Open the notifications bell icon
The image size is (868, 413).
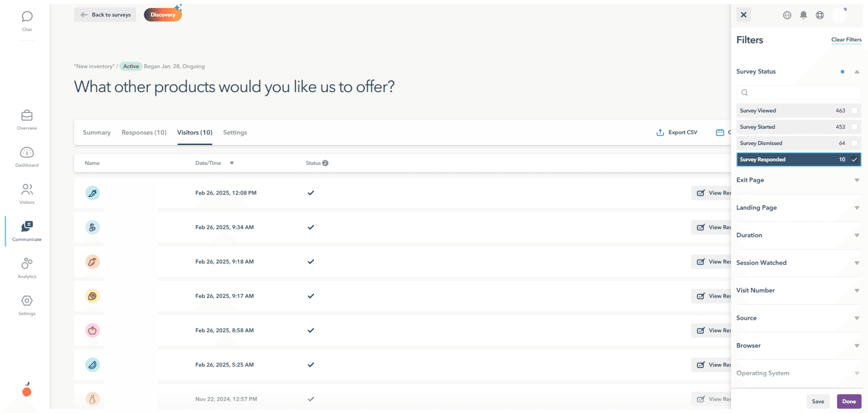pyautogui.click(x=803, y=15)
